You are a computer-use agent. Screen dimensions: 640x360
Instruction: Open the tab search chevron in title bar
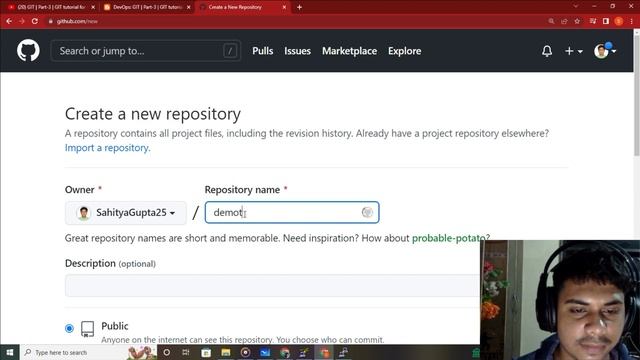click(x=576, y=7)
